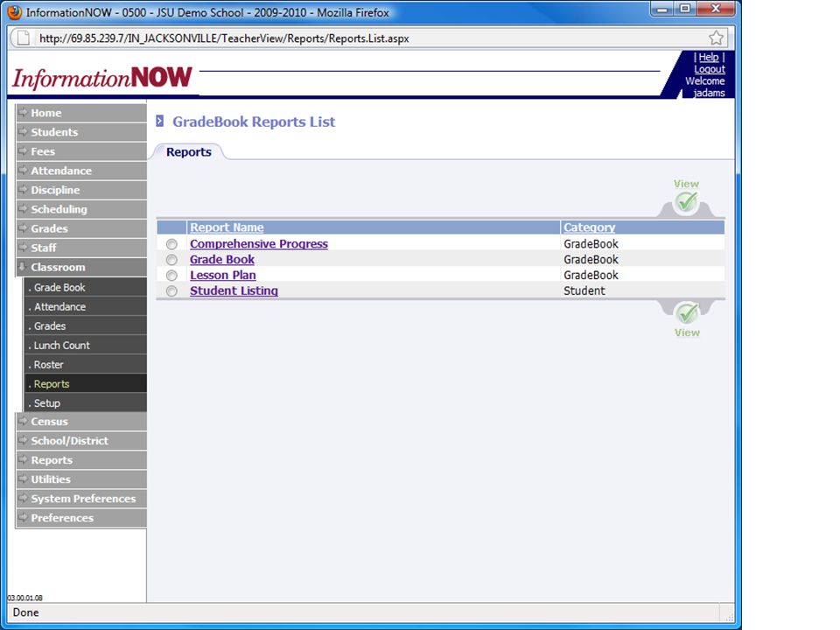Select the Lesson Plan radio button
The image size is (840, 630).
(171, 276)
